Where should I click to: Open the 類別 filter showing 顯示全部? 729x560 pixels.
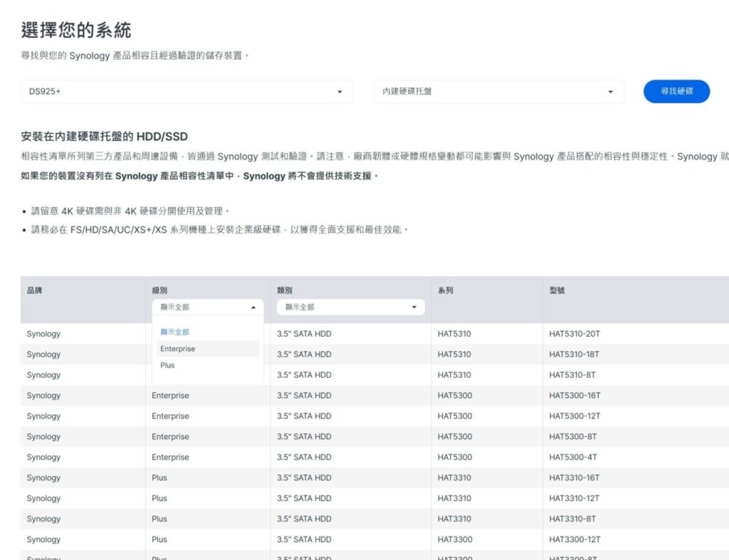[350, 307]
